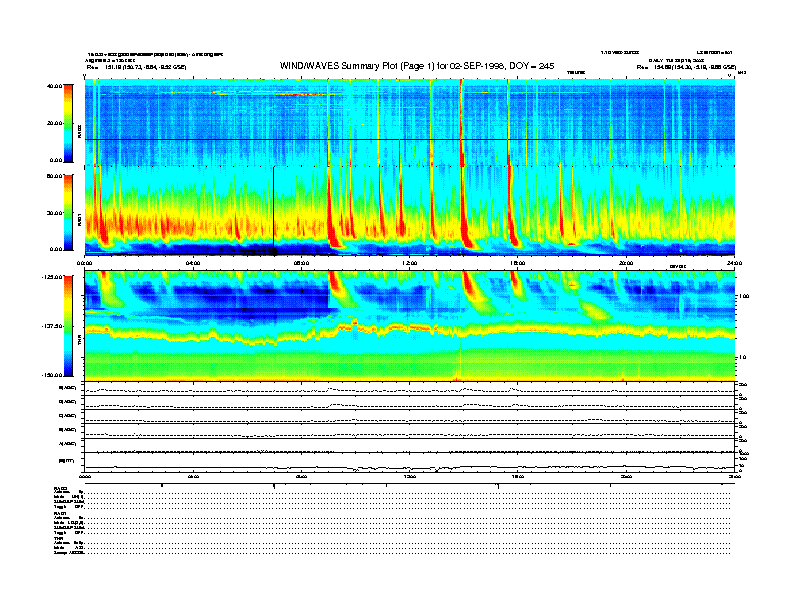
Task: Click the TNR spectrogram panel
Action: click(x=410, y=326)
